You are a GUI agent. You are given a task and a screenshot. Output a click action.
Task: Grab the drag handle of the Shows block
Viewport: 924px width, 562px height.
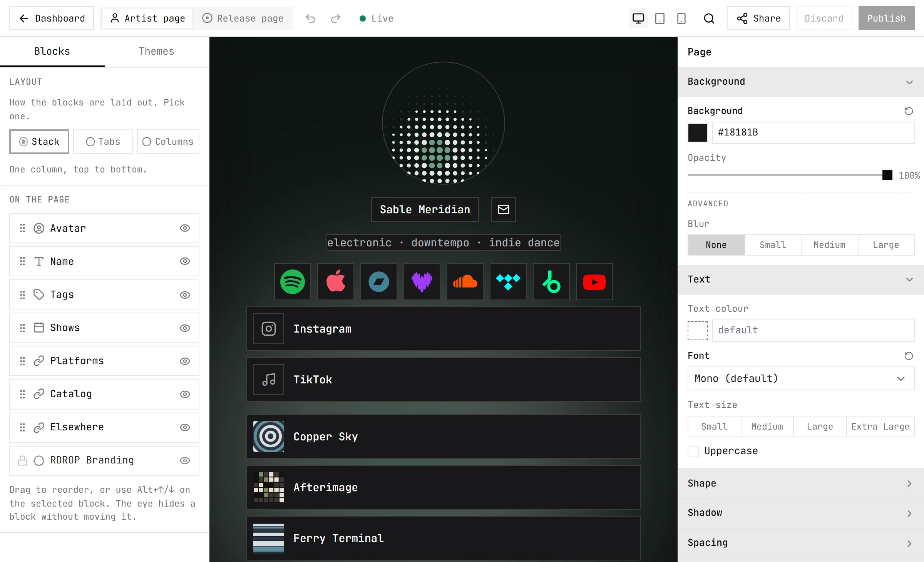pos(22,328)
